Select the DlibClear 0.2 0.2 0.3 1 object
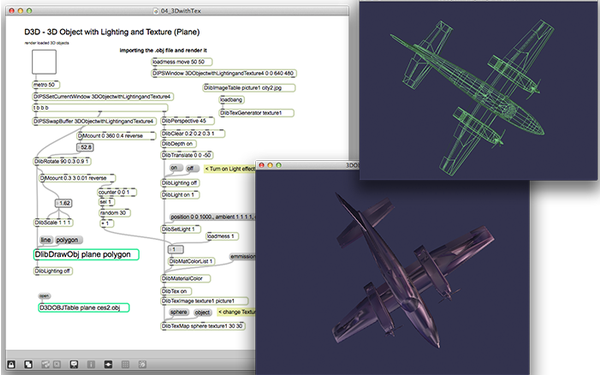Screen dimensions: 600x375 pos(192,134)
